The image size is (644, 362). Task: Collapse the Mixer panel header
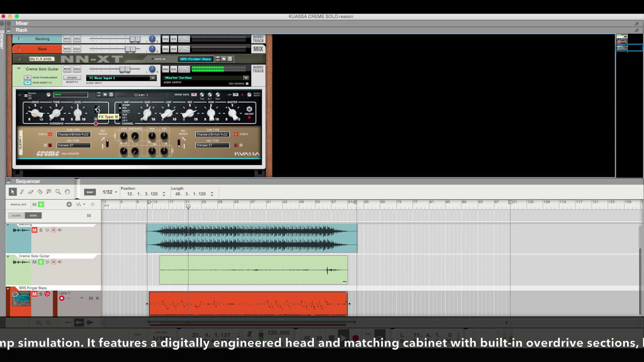9,23
